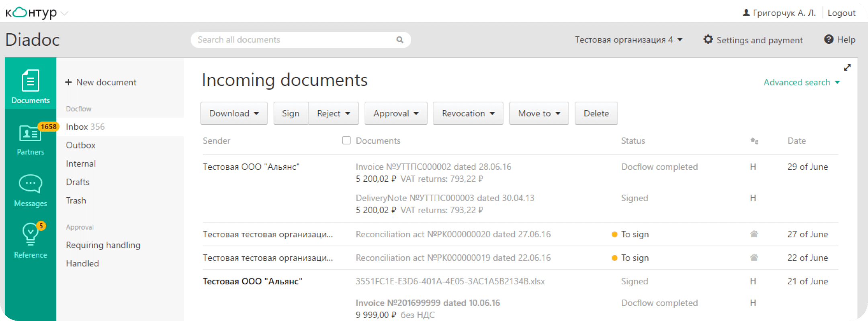This screenshot has height=321, width=868.
Task: Expand the Advanced search options
Action: click(802, 82)
